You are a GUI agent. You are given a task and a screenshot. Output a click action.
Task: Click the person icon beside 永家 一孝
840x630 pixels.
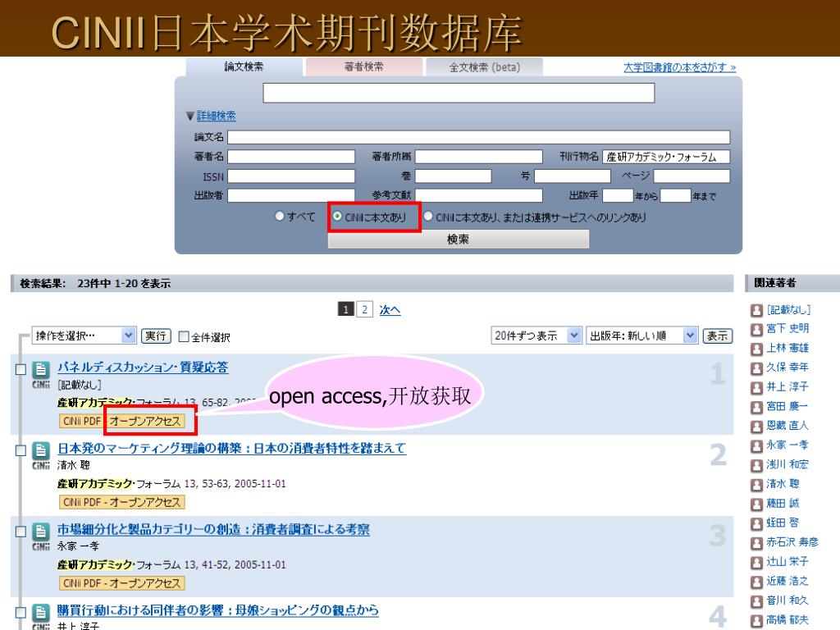756,446
